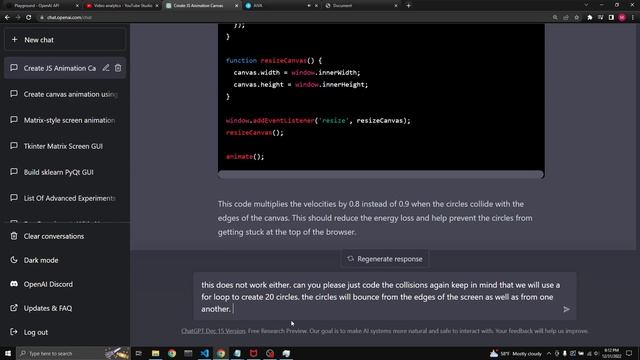Close the Video analytics YouTube Studio tab

tap(157, 6)
